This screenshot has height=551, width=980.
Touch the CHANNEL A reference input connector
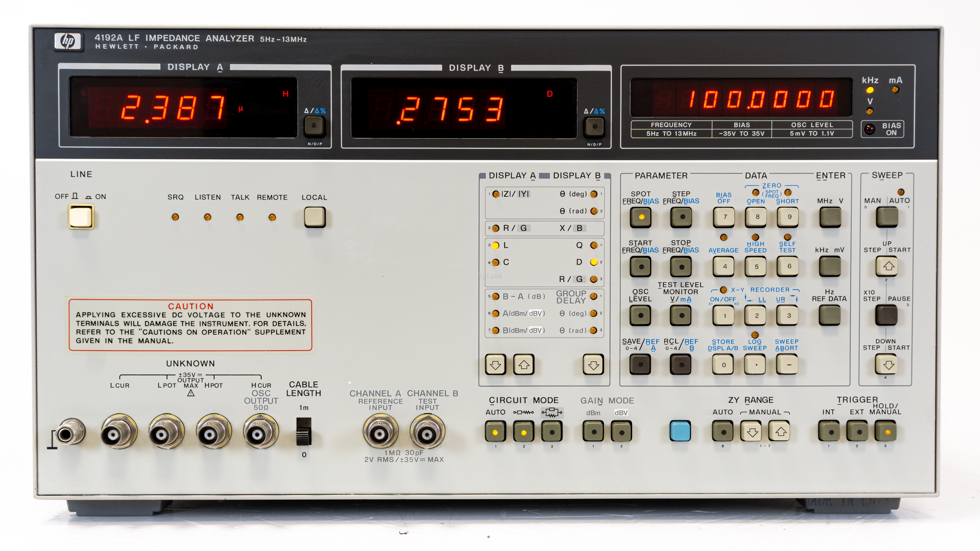(380, 432)
